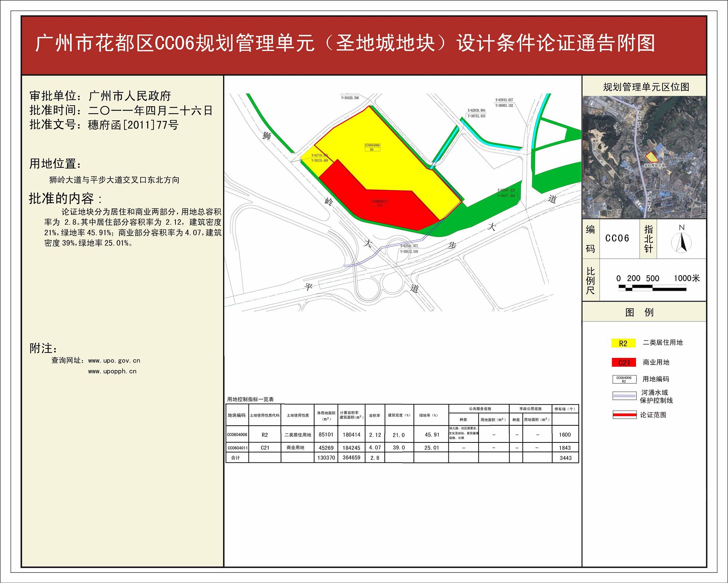Viewport: 728px width, 583px height.
Task: Click the black-white scale bar graphic
Action: 652,288
